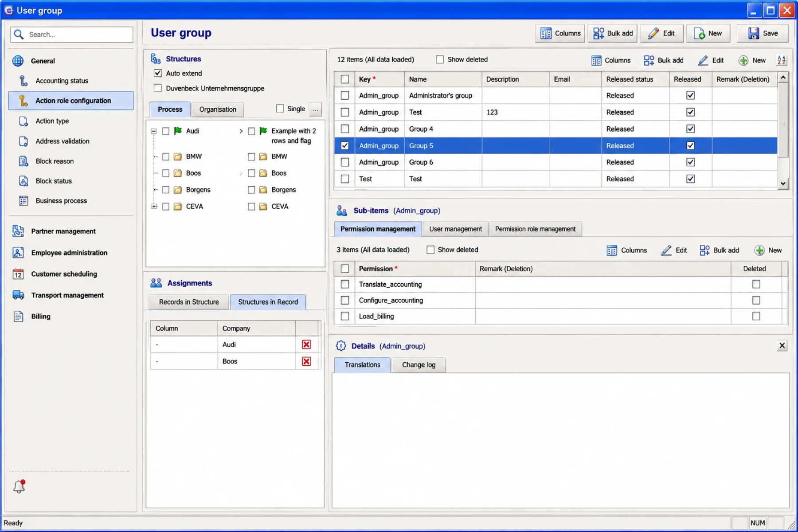Switch to Records in Structure tab
The width and height of the screenshot is (798, 532).
click(x=189, y=302)
